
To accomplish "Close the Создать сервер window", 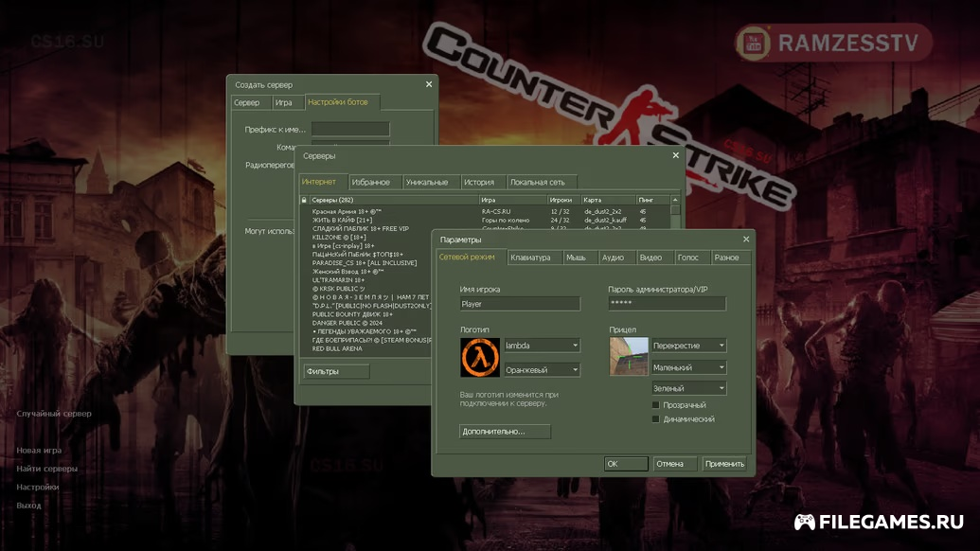I will tap(429, 84).
